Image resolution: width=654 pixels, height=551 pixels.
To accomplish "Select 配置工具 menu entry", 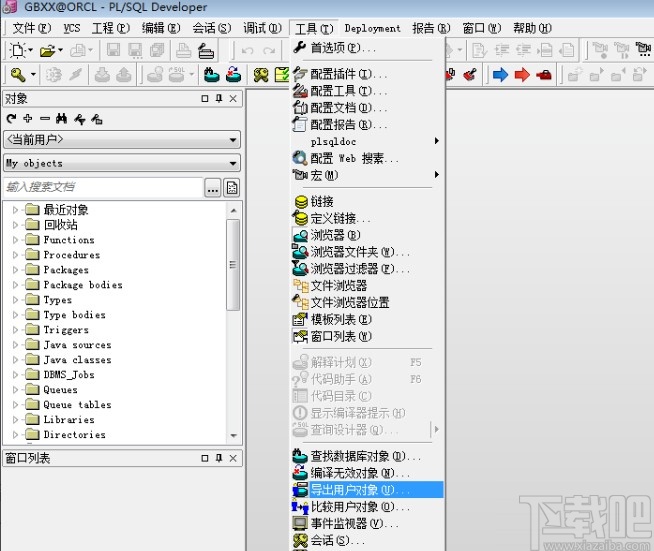I will click(367, 91).
